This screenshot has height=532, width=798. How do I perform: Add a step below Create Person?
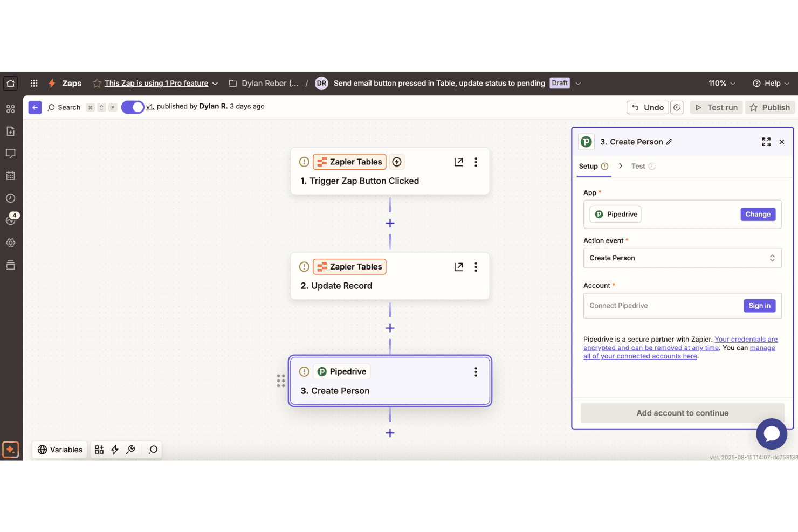(390, 433)
